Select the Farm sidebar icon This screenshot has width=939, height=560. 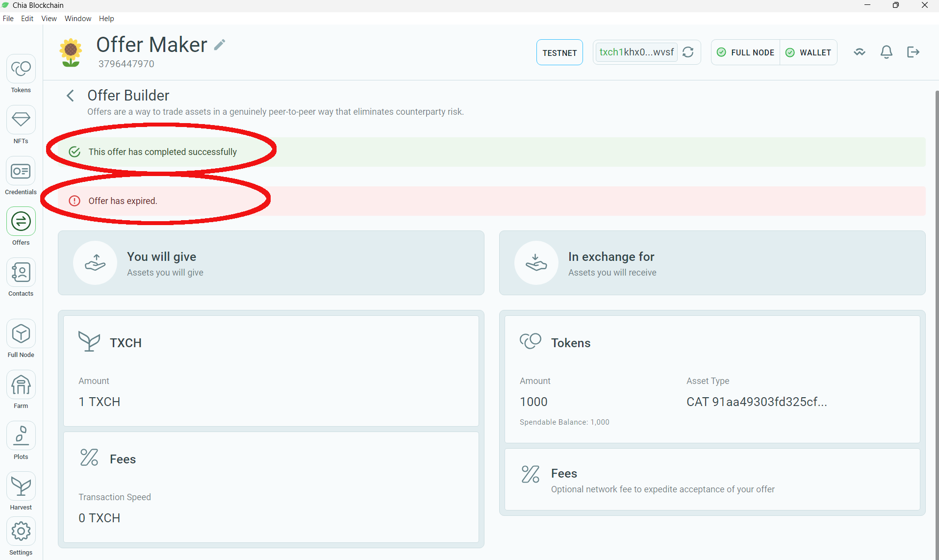(21, 384)
